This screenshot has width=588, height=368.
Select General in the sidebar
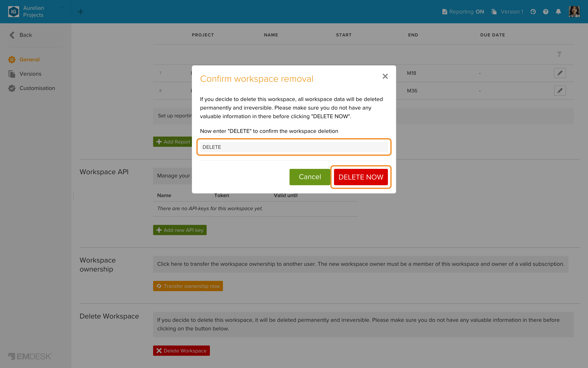24,59
